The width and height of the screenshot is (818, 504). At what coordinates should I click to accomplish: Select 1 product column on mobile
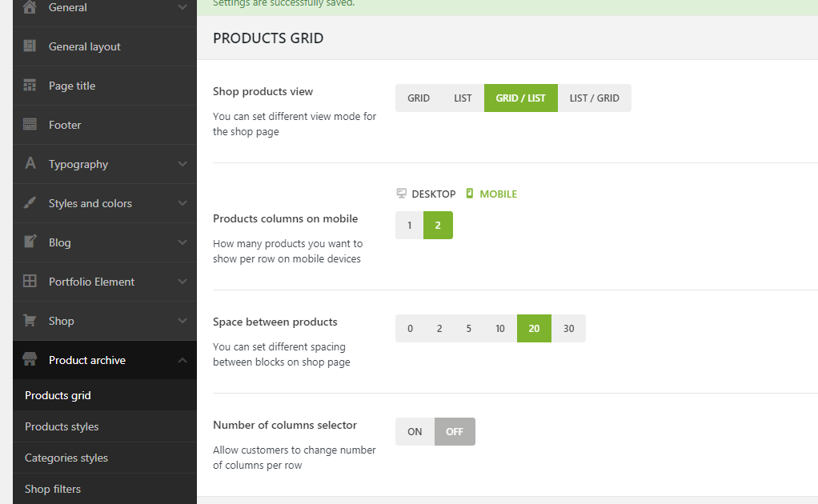[409, 226]
